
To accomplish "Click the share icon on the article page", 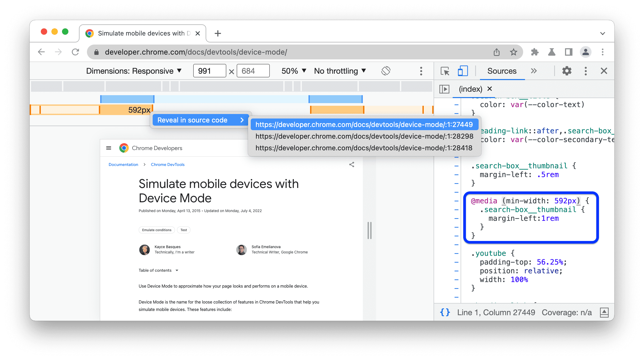I will tap(352, 165).
